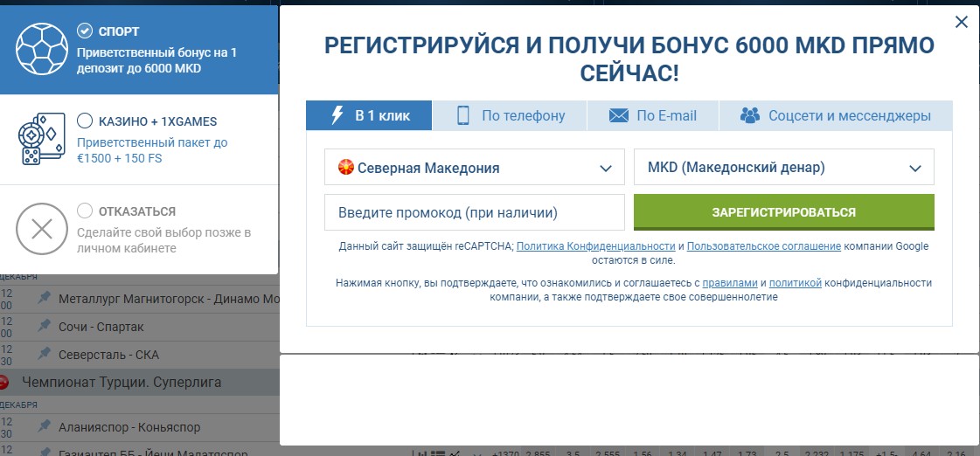
Task: Pin the Северсталь - СКА match
Action: pyautogui.click(x=44, y=354)
